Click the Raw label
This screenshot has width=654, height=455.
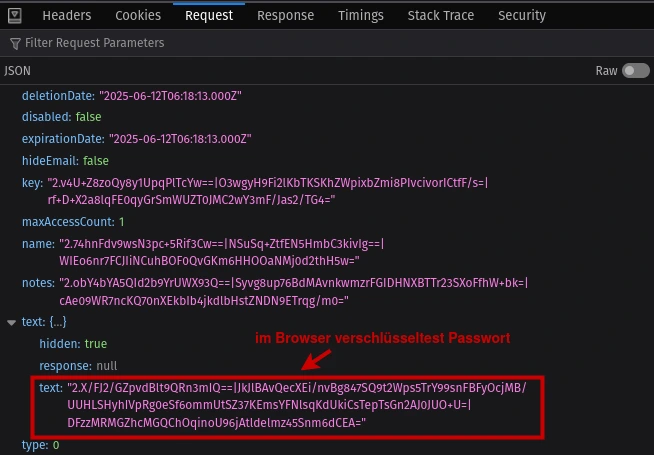tap(606, 71)
